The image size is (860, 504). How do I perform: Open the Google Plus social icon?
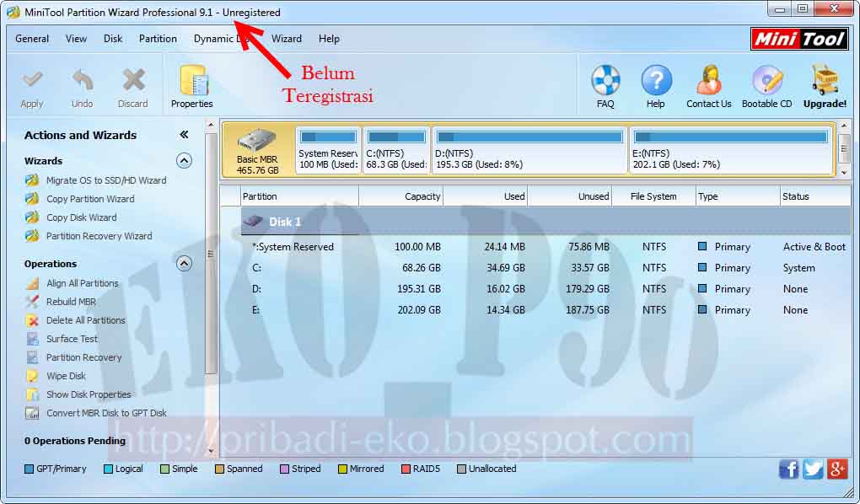click(837, 469)
